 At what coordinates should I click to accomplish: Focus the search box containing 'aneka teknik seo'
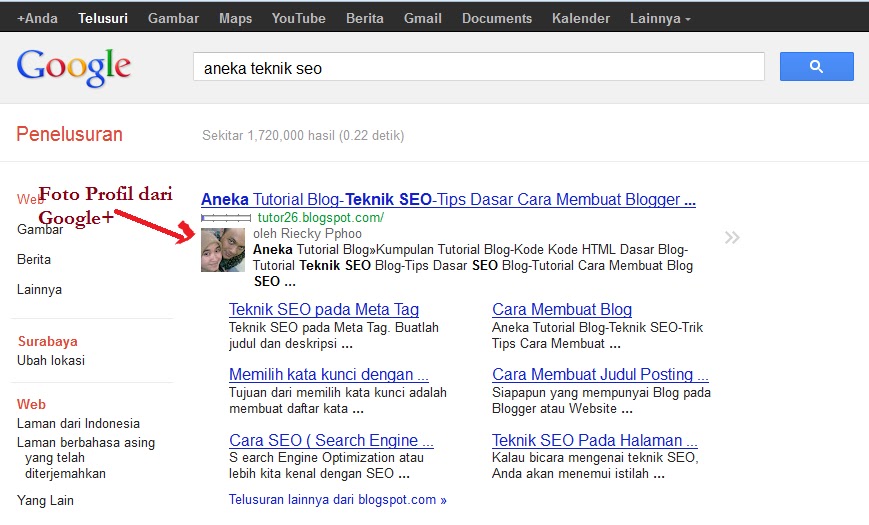(x=479, y=67)
